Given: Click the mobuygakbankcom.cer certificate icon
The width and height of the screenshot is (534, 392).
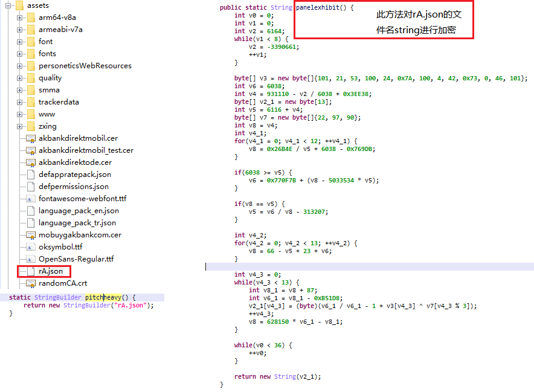Looking at the screenshot, I should (x=31, y=235).
